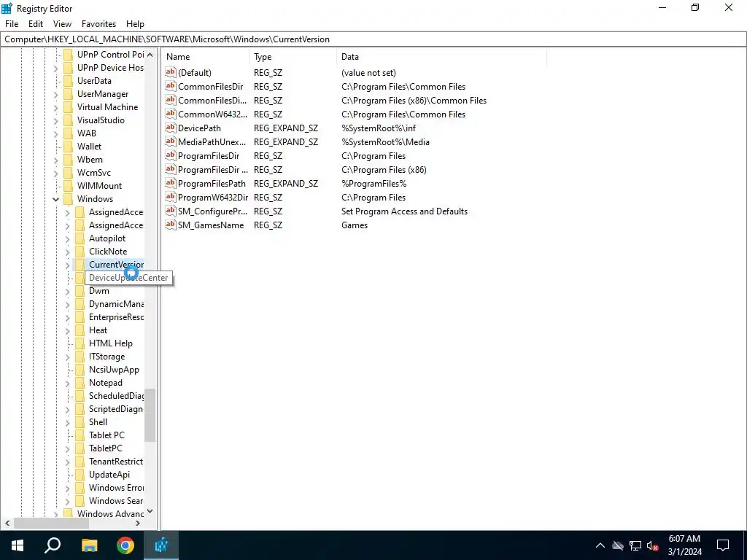Screen dimensions: 747x560
Task: Select the NcsiUwpApp key
Action: click(x=114, y=370)
